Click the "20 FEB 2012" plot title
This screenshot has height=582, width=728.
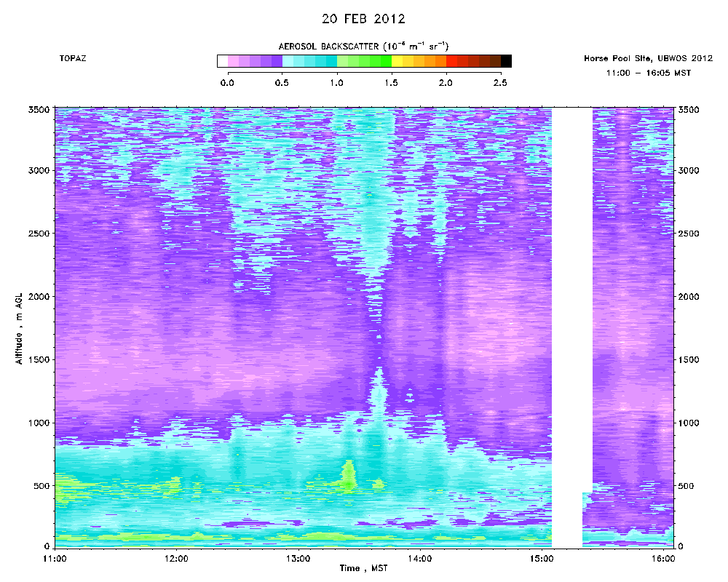click(x=363, y=19)
